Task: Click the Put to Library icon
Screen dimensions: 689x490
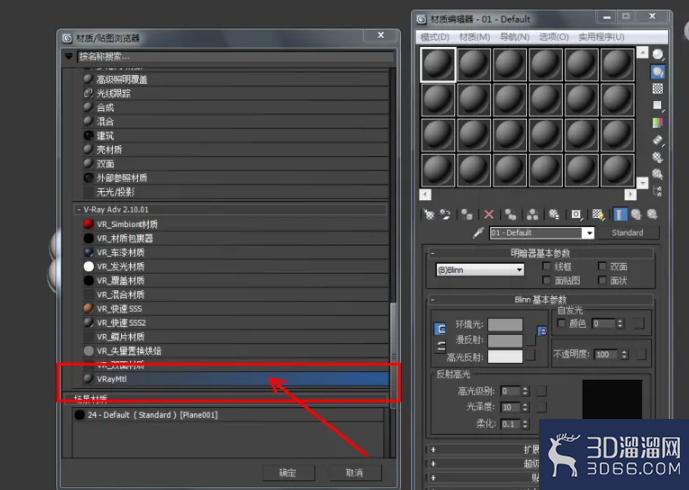Action: pos(554,214)
